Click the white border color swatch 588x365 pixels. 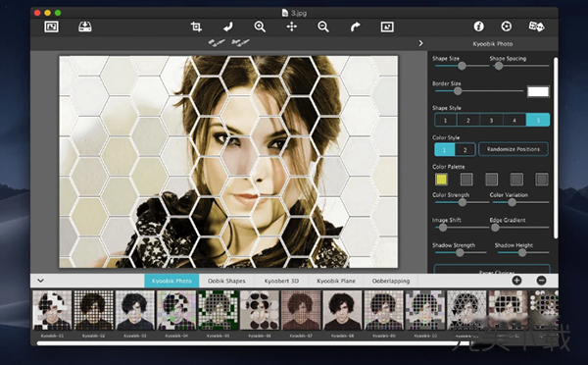538,91
